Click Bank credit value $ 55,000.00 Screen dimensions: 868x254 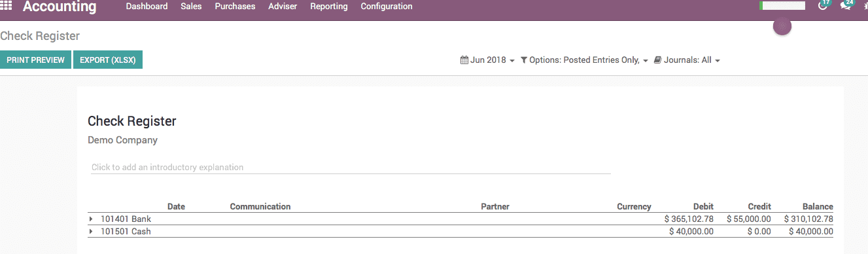(750, 219)
